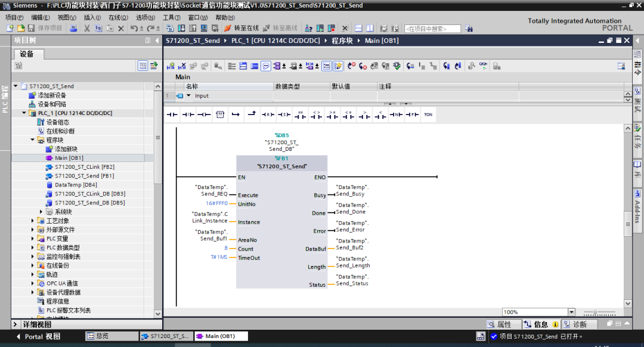This screenshot has height=347, width=644.
Task: Insert a normally closed contact
Action: tap(188, 114)
